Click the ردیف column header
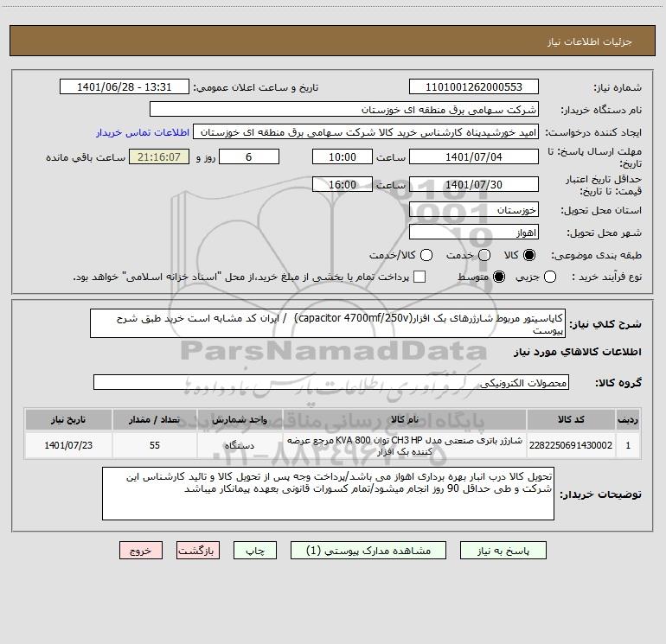Image resolution: width=666 pixels, height=644 pixels. click(x=628, y=419)
